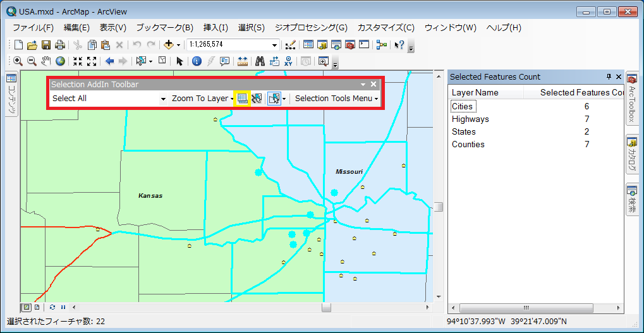This screenshot has height=333, width=644.
Task: Paste using the clipboard icon
Action: [105, 44]
